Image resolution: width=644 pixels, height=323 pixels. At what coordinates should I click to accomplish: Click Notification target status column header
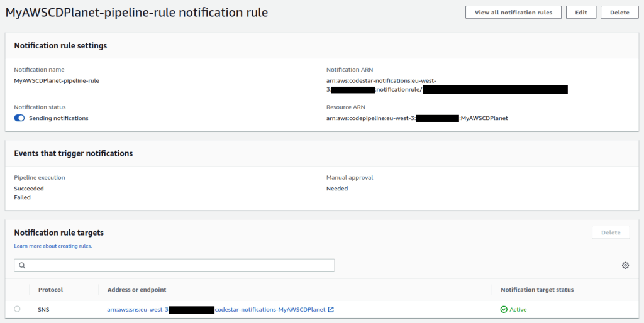[x=537, y=290]
